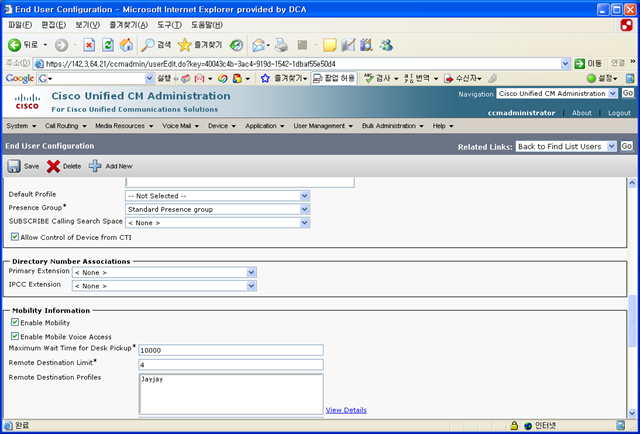Viewport: 640px width, 434px height.
Task: Click the IE Back arrow icon
Action: coord(14,45)
